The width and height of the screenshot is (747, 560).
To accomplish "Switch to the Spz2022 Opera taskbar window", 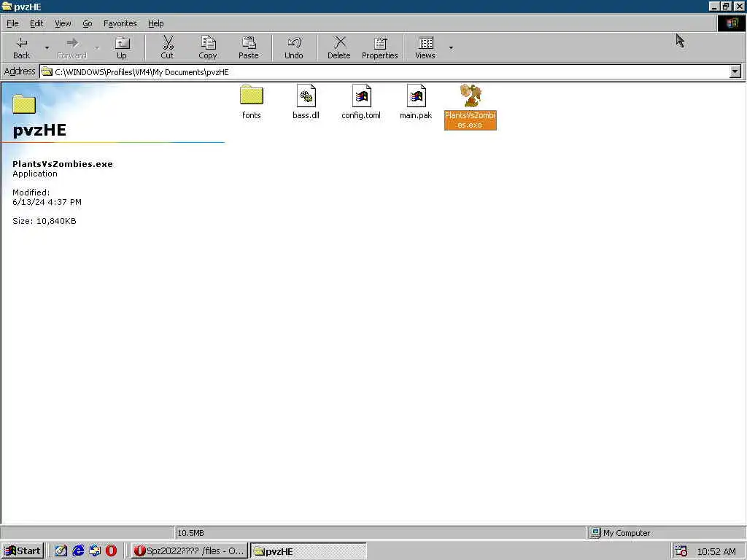I will (x=189, y=551).
